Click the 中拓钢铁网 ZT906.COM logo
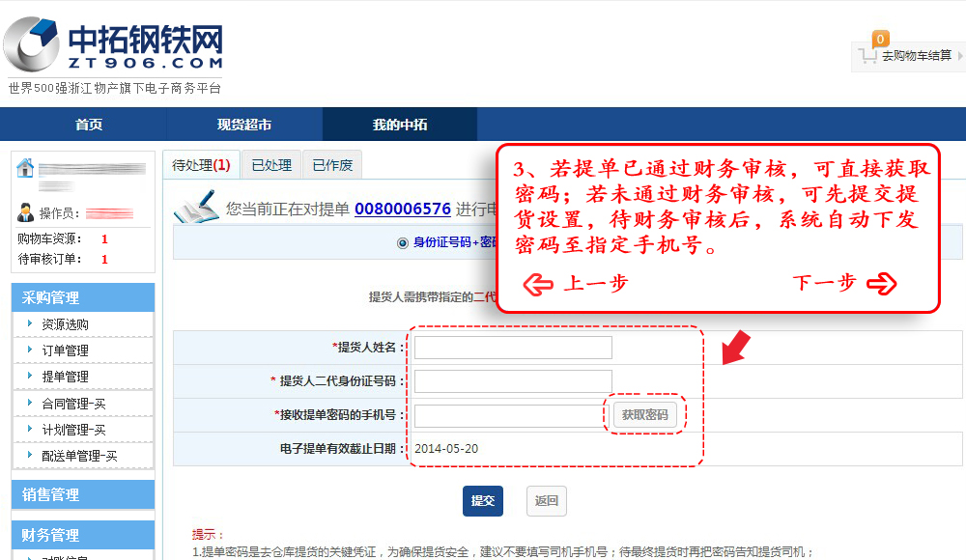966x560 pixels. (x=114, y=46)
